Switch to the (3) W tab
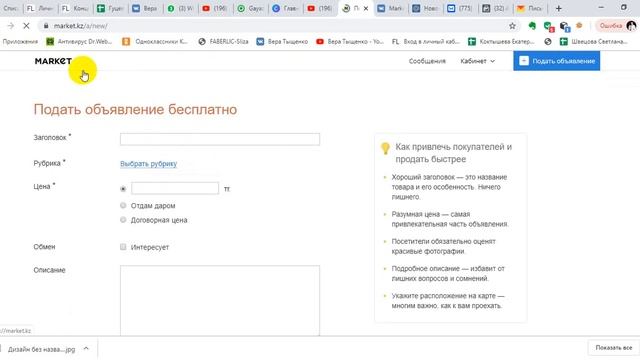Image resolution: width=640 pixels, height=360 pixels. [x=180, y=8]
